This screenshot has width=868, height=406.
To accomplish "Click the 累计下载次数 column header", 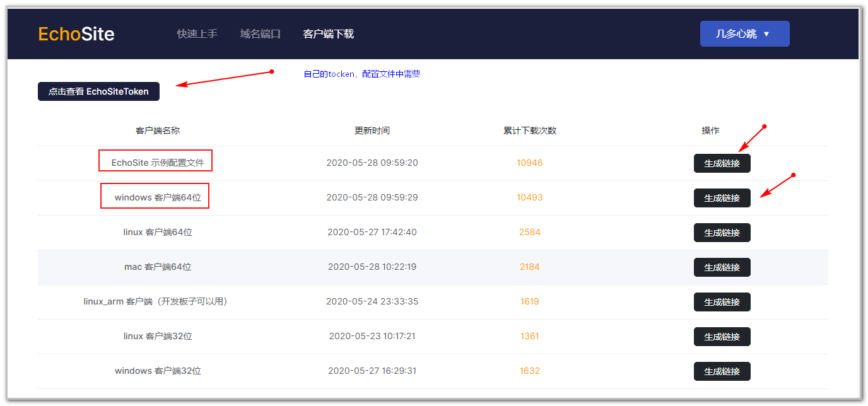I will click(530, 130).
